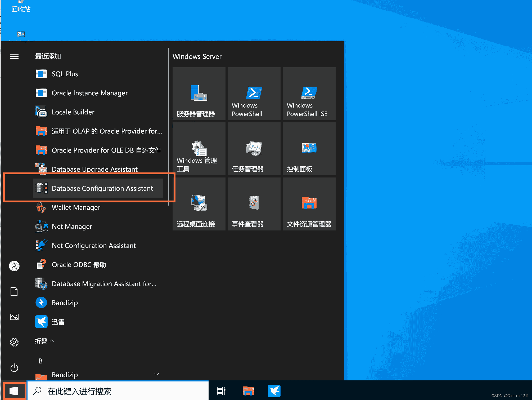Open Documents from the Start sidebar

click(x=14, y=291)
